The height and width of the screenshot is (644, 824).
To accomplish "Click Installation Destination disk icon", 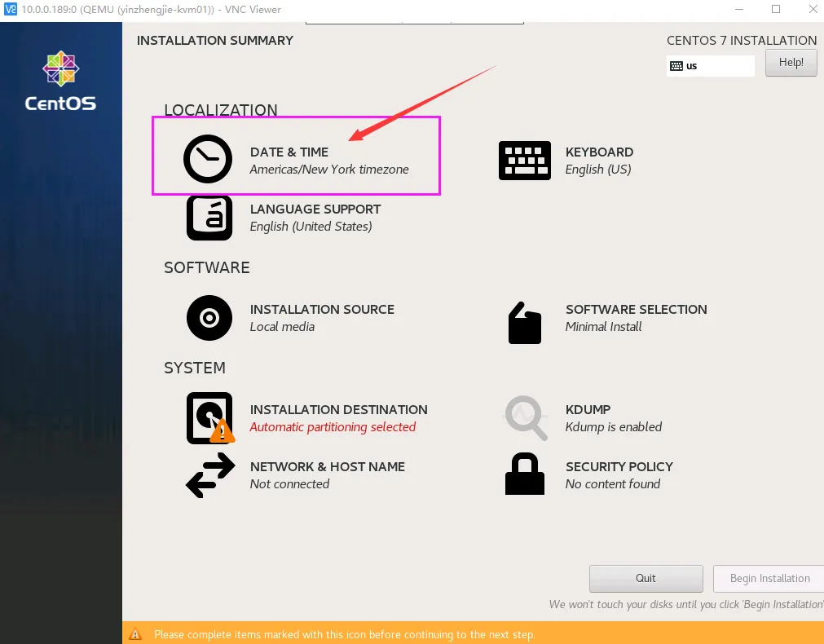I will pyautogui.click(x=210, y=418).
